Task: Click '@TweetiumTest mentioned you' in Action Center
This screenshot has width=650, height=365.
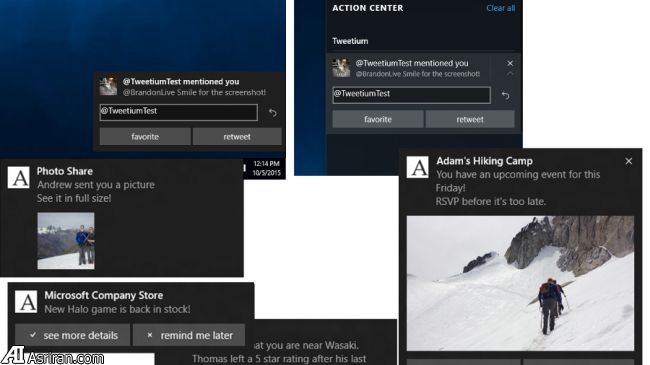Action: click(x=412, y=63)
